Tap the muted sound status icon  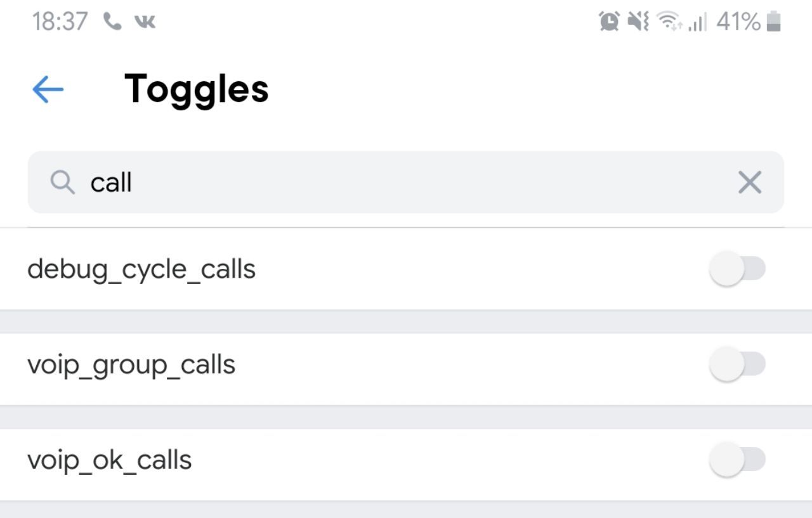click(x=638, y=22)
